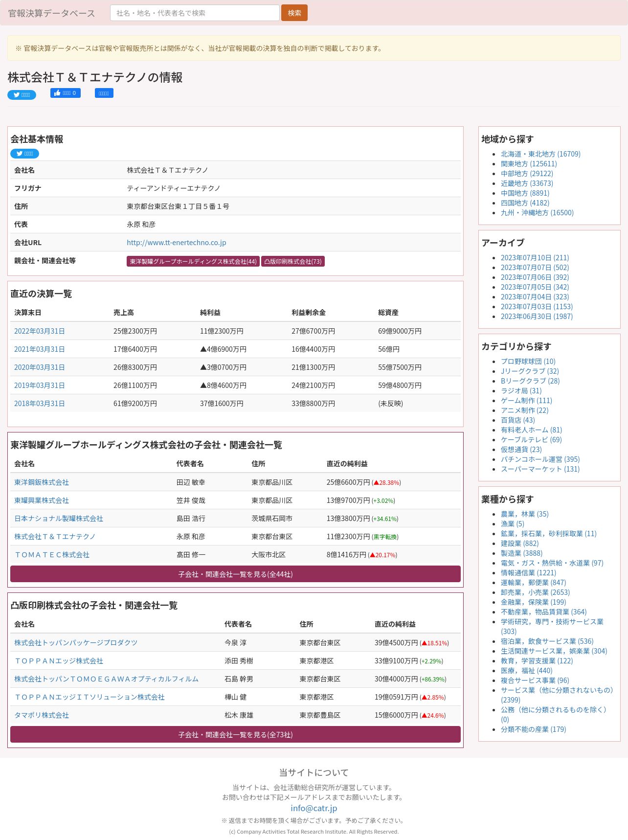Open タマポリ株式会社 page
Viewport: 628px width, 840px height.
click(x=42, y=715)
